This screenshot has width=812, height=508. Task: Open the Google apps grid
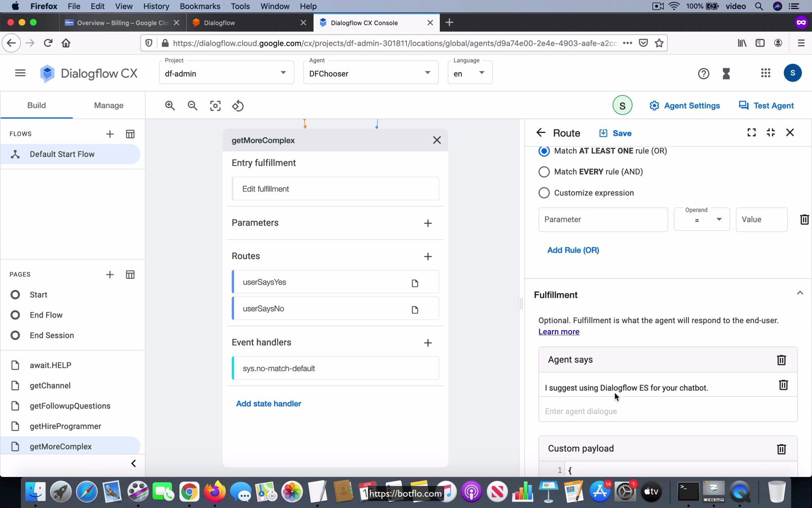766,73
